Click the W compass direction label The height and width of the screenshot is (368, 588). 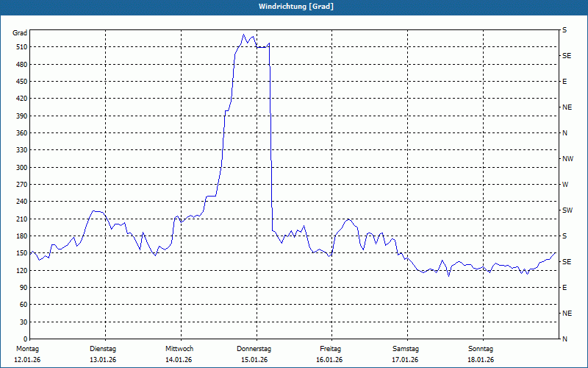point(565,185)
